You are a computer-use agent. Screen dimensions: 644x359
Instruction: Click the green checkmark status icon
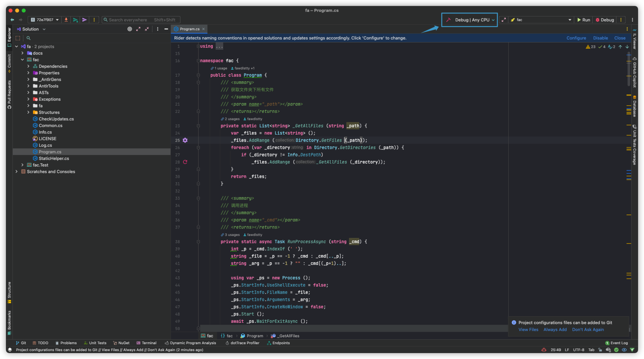pyautogui.click(x=616, y=350)
